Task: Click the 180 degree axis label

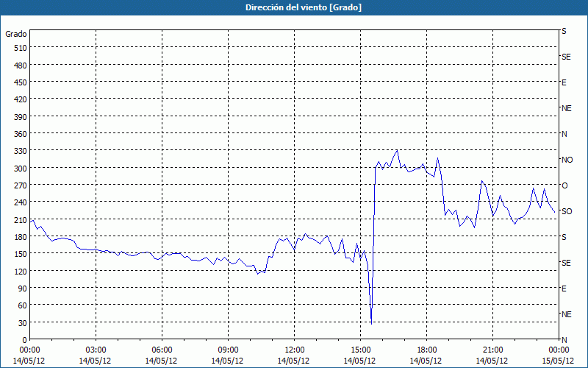Action: (21, 237)
